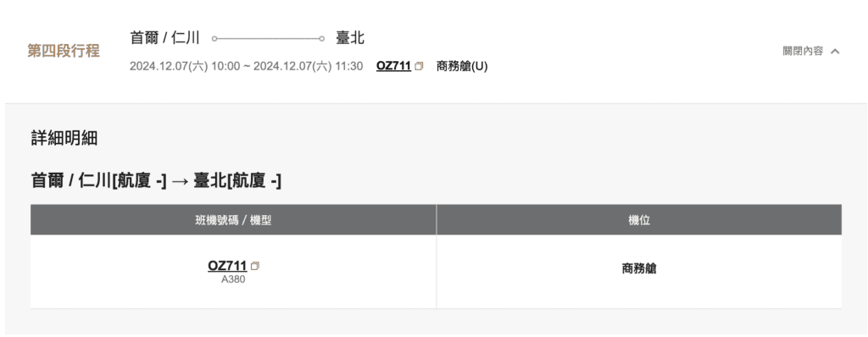Click the popup icon next to table OZ711
The image size is (868, 337).
pyautogui.click(x=255, y=266)
